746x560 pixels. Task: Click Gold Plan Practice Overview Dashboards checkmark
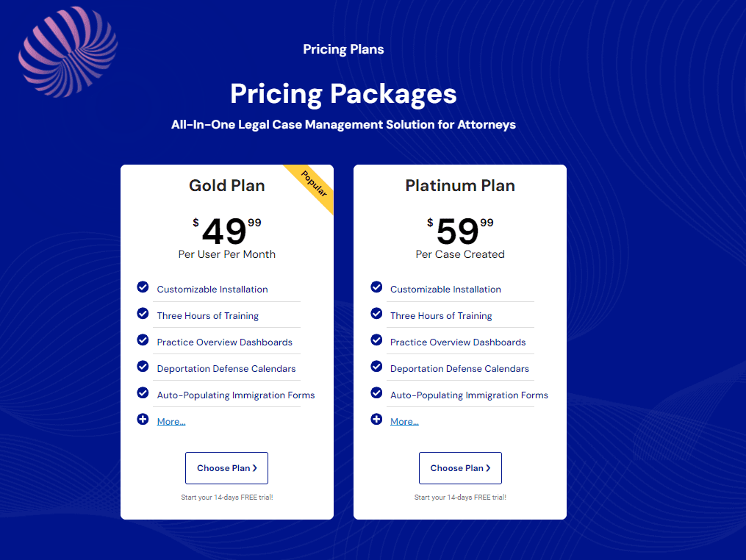tap(143, 340)
